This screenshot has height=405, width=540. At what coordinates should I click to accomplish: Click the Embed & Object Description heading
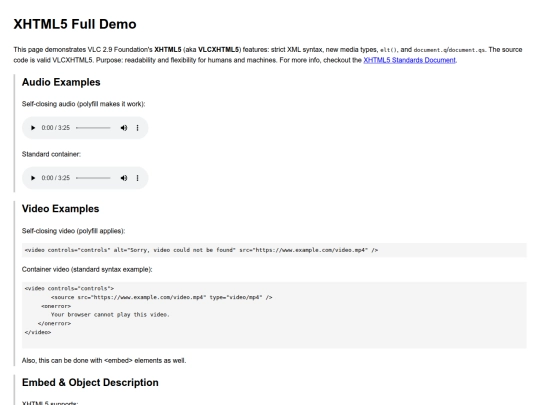point(90,382)
